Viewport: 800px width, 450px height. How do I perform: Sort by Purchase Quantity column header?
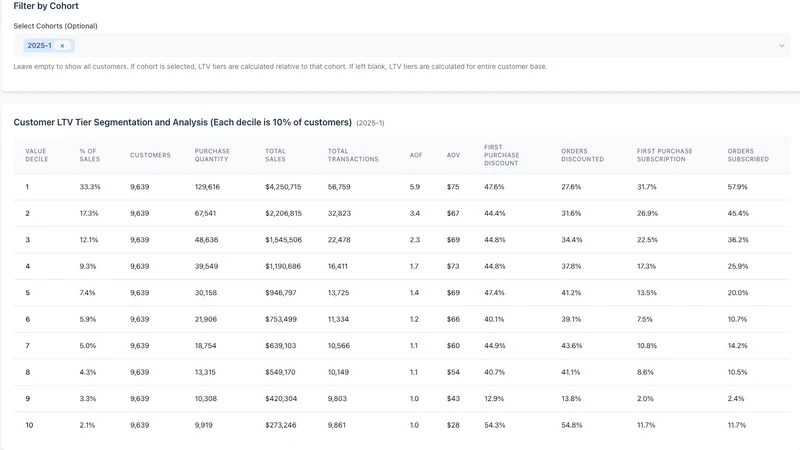coord(212,155)
